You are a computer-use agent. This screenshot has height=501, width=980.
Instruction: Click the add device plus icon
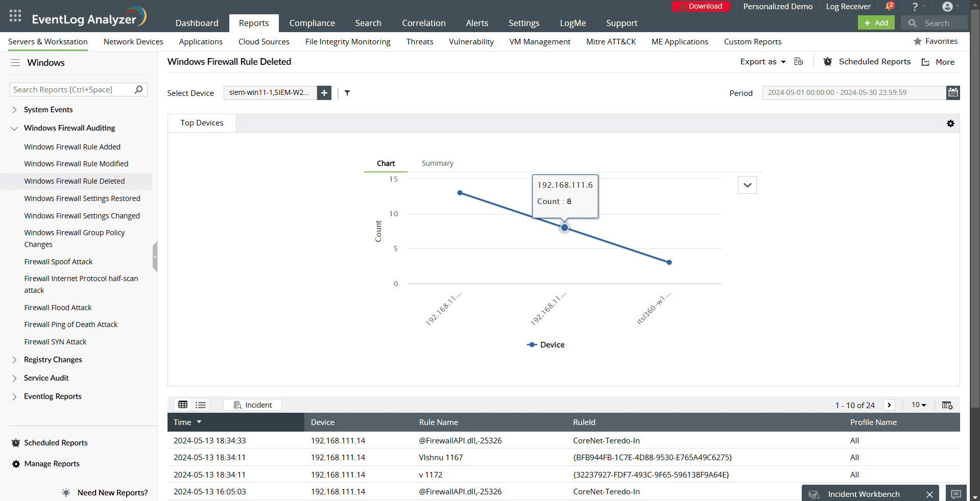(324, 93)
